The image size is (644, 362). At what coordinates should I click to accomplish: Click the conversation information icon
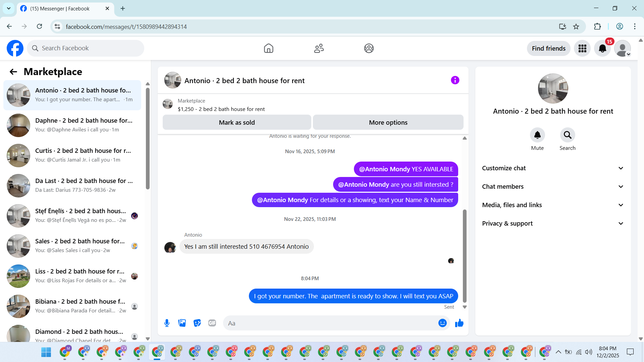pyautogui.click(x=455, y=80)
